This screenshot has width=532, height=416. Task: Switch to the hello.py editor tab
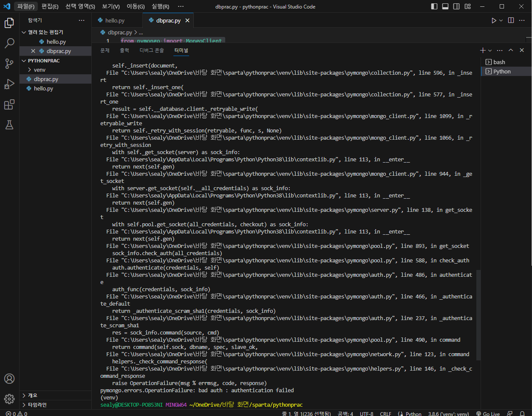coord(117,20)
